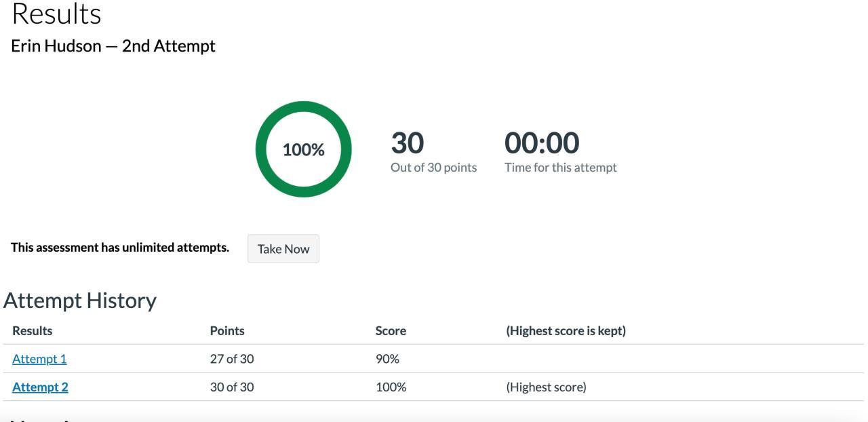Open the Attempt 2 results link
The width and height of the screenshot is (868, 422).
coord(40,387)
